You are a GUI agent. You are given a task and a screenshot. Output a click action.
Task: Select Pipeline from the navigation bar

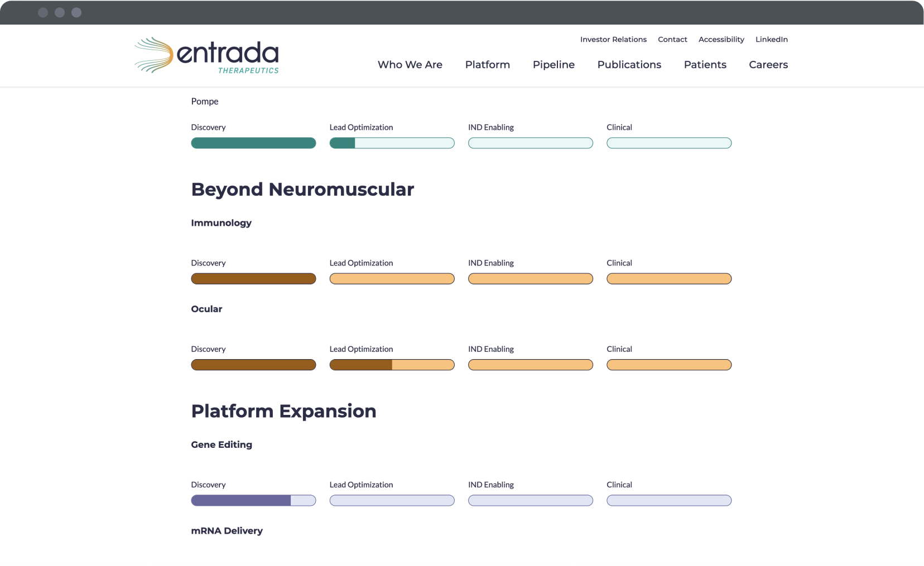[x=554, y=65]
